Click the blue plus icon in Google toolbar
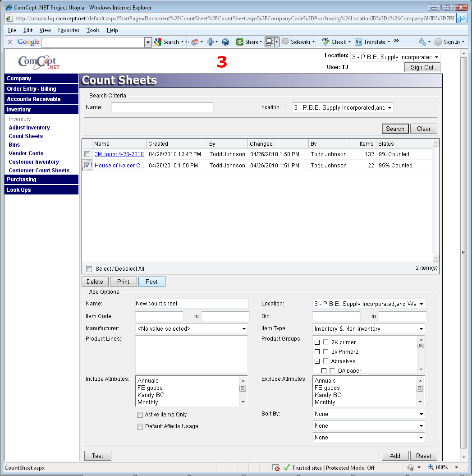Screen dimensions: 472x476 pyautogui.click(x=210, y=42)
